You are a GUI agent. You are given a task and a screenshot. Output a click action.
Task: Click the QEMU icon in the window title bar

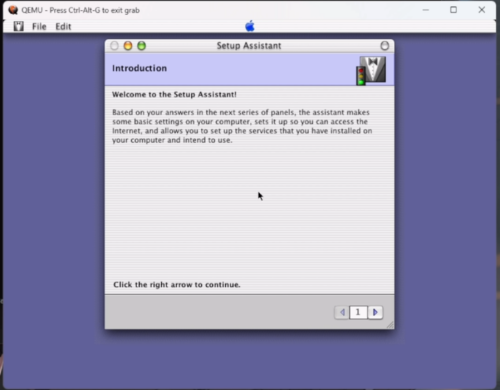[13, 10]
